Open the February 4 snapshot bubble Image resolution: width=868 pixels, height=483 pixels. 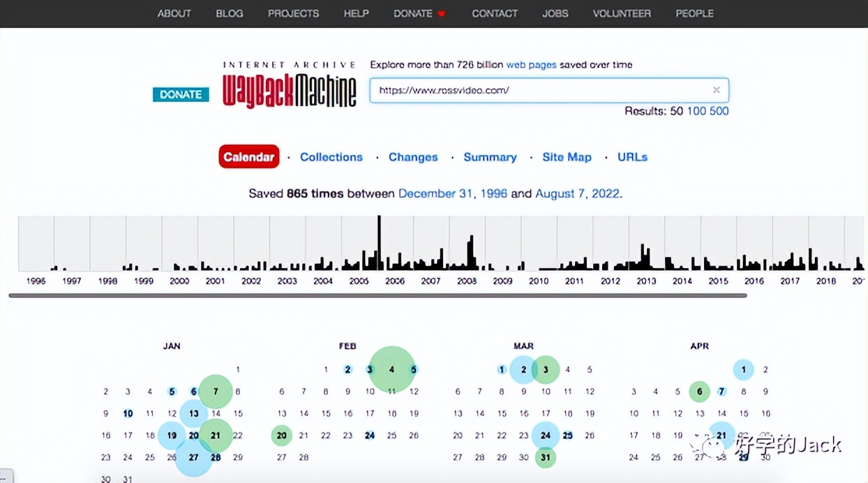click(x=392, y=369)
